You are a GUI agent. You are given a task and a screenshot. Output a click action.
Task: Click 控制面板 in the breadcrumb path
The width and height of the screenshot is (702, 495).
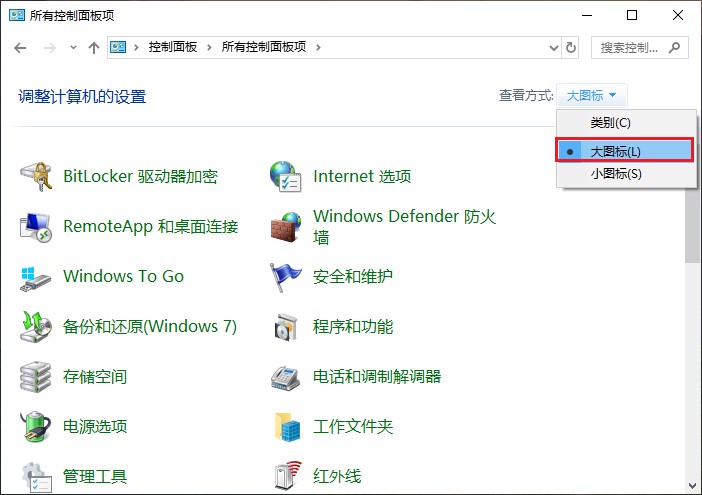click(x=173, y=47)
